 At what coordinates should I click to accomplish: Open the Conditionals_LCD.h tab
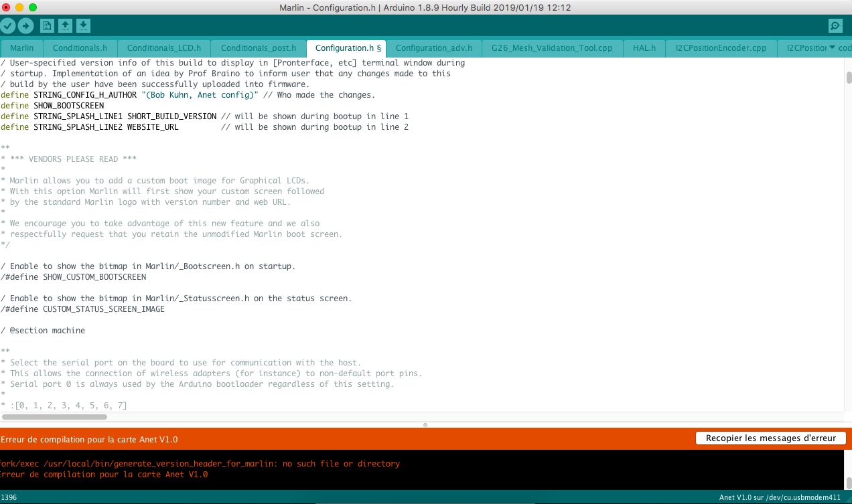click(x=164, y=48)
